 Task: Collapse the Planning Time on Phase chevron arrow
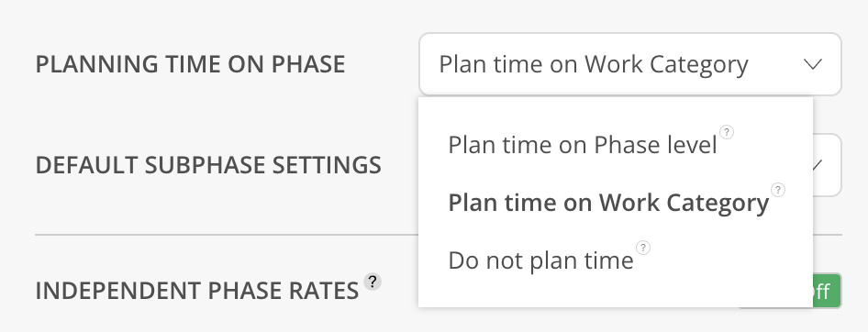click(812, 64)
